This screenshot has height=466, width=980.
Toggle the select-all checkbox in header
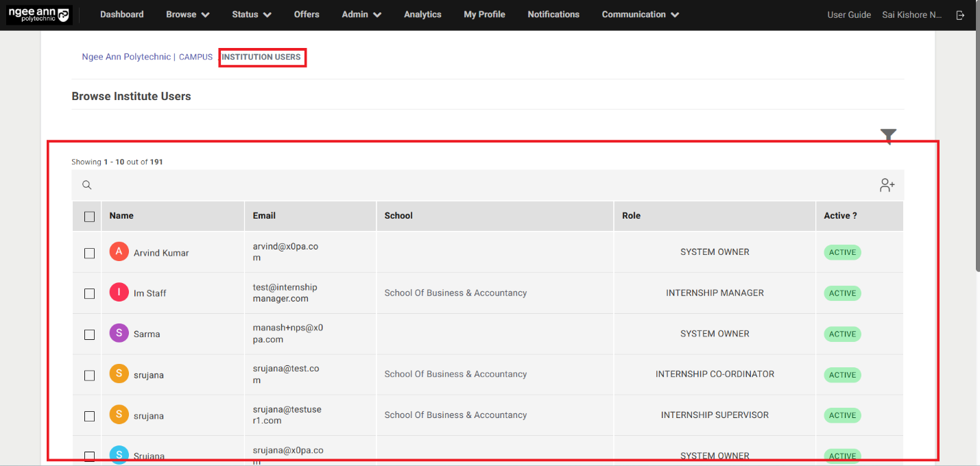point(89,217)
